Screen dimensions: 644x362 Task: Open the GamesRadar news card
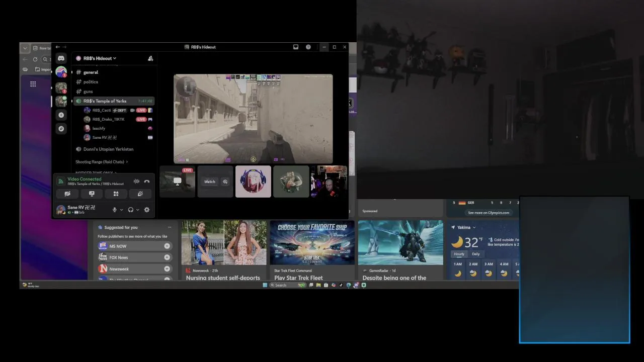[400, 250]
